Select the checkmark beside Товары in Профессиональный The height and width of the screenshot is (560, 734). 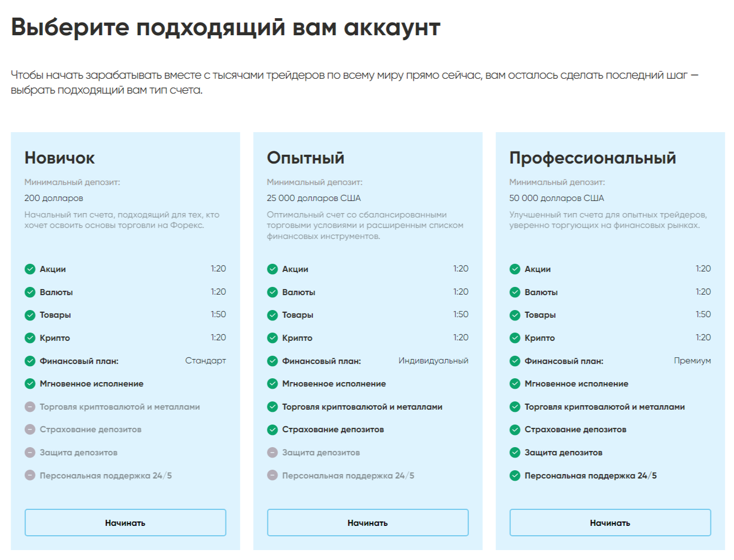pos(515,314)
